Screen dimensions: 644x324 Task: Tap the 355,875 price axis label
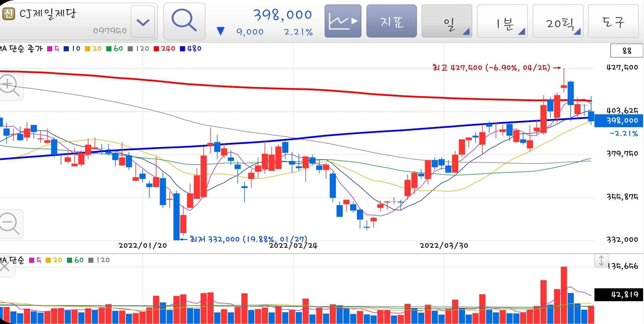[x=622, y=197]
